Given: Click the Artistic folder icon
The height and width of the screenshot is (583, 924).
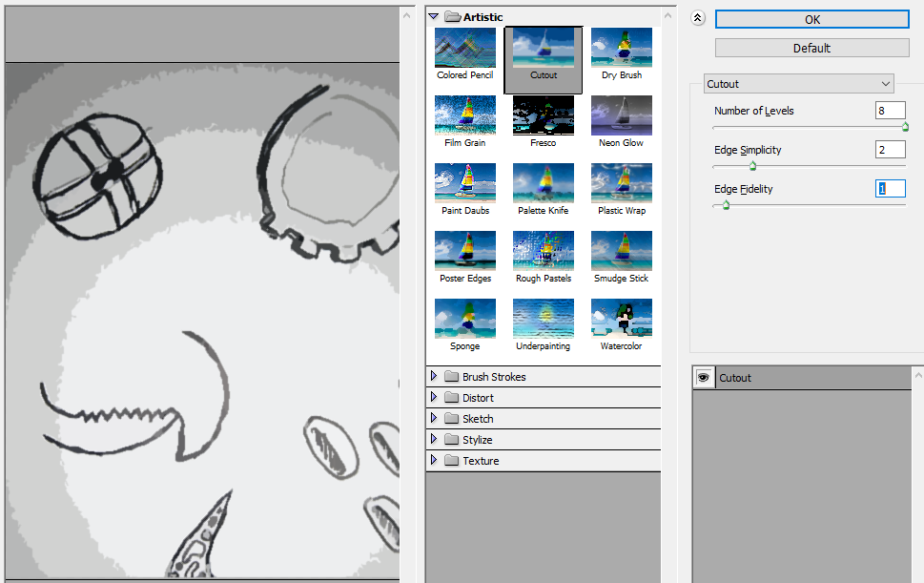Looking at the screenshot, I should [453, 16].
